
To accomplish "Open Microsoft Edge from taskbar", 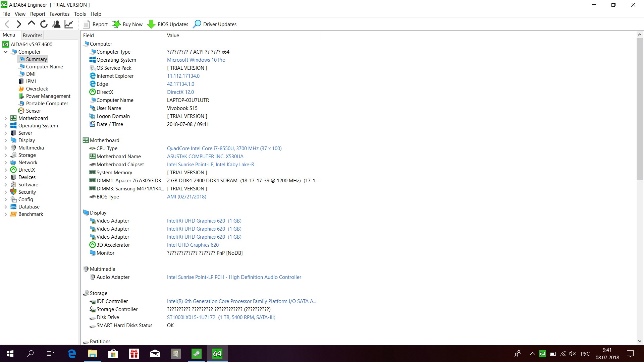I will coord(72,354).
